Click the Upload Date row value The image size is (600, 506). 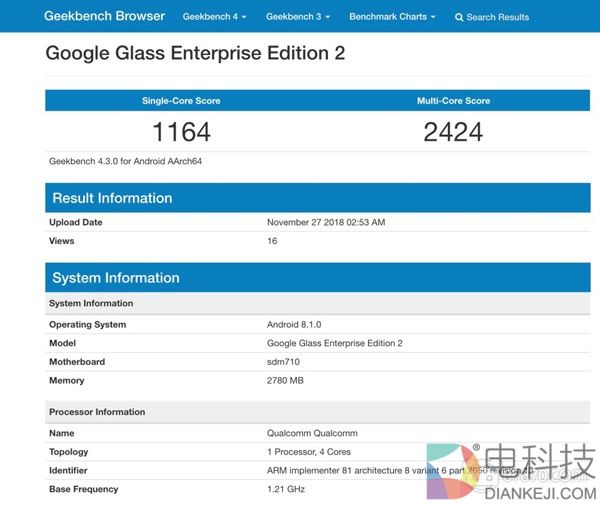[x=326, y=222]
